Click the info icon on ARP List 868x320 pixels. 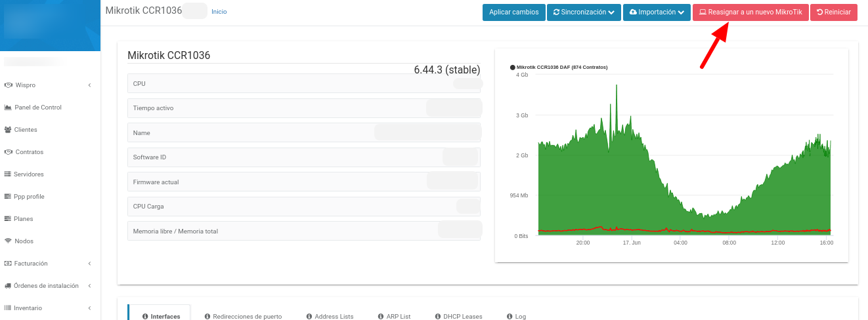tap(381, 317)
